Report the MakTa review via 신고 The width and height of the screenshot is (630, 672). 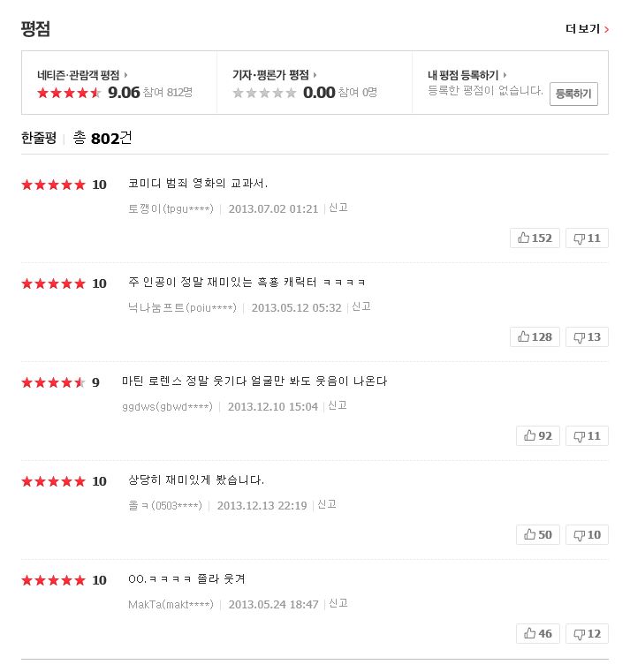point(338,603)
